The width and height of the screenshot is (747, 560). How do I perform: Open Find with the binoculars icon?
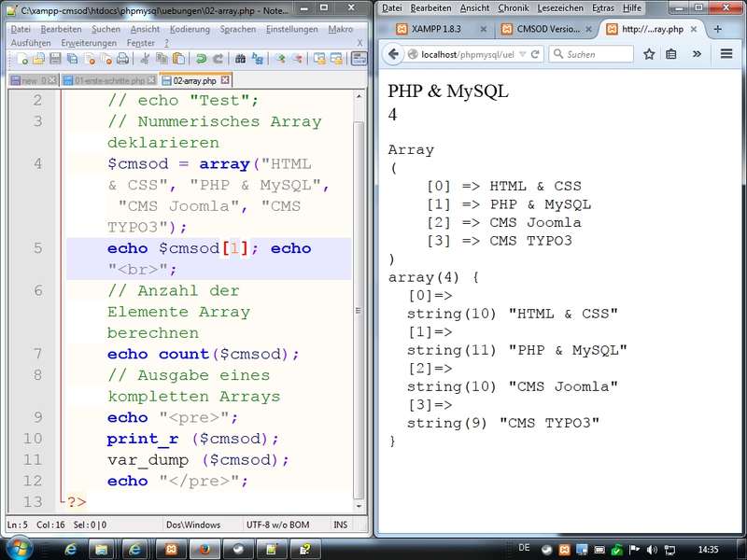coord(241,59)
